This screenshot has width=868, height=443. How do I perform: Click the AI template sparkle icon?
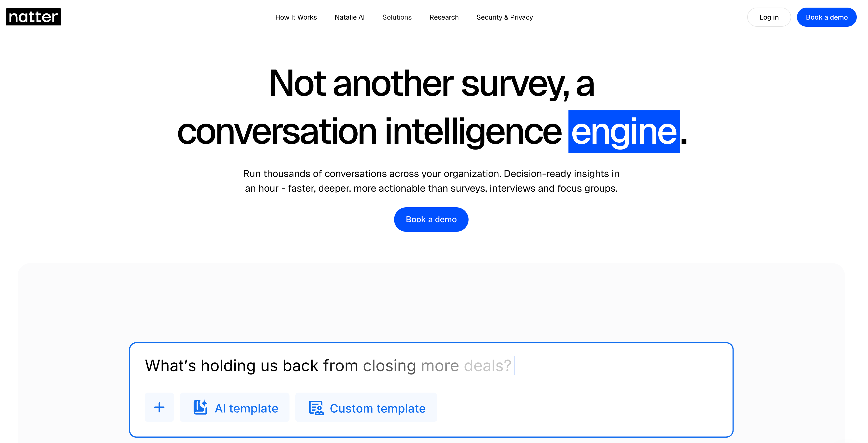(201, 407)
